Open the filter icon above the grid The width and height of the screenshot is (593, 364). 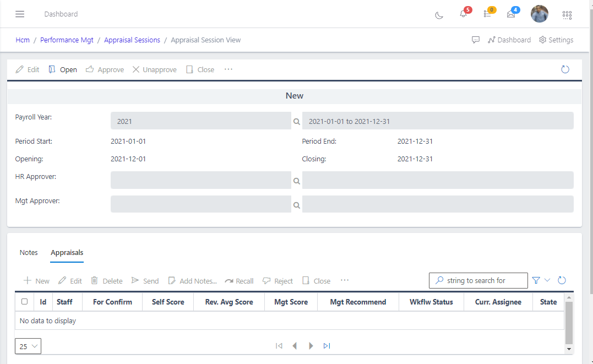[x=536, y=280]
